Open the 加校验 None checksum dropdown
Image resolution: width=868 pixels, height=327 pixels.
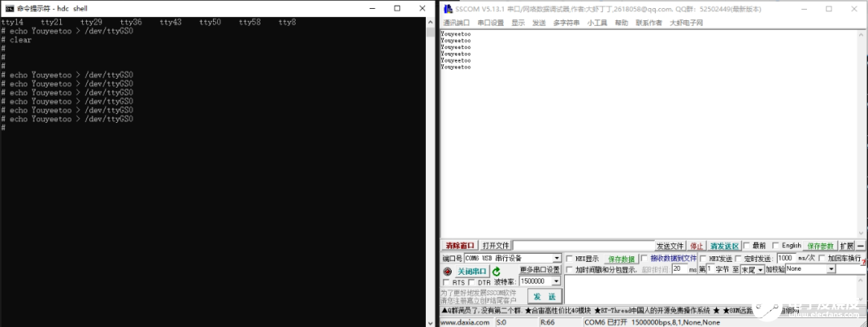pos(831,269)
